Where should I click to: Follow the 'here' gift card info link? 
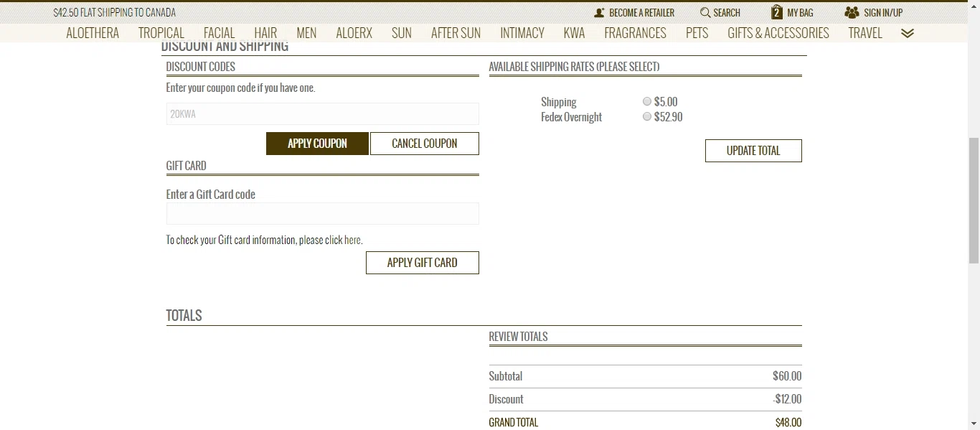pos(352,240)
